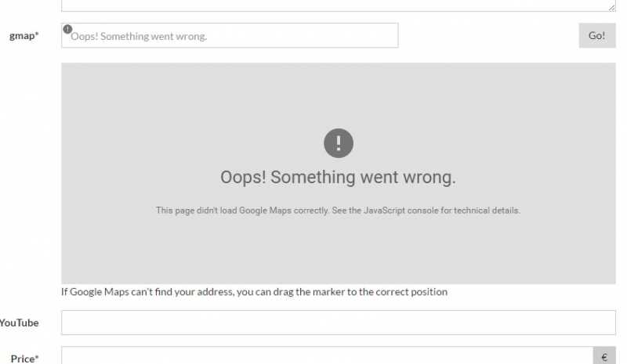Click the gmap field label
Viewport: 627px width, 364px height.
[24, 35]
